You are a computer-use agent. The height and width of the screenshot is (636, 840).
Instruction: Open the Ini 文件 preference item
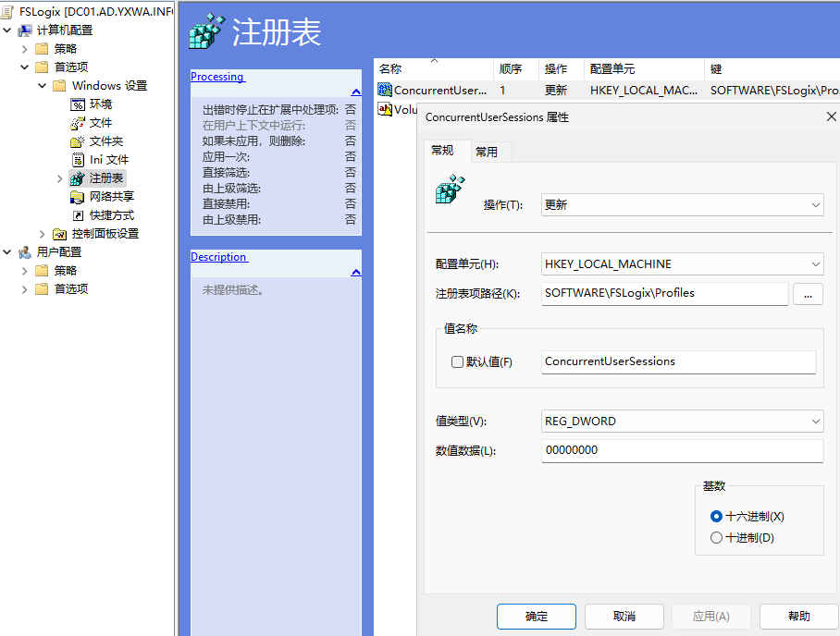79,160
